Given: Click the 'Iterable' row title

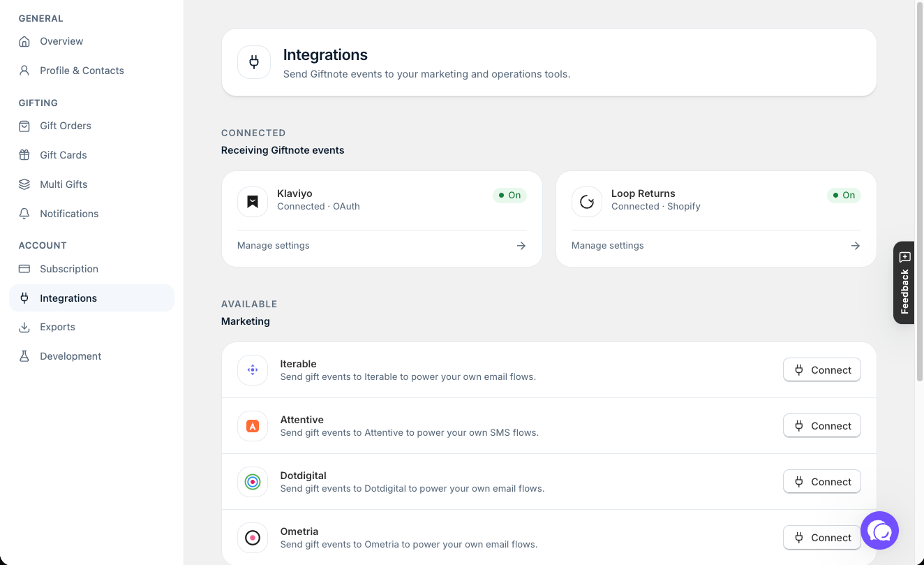Looking at the screenshot, I should tap(299, 364).
